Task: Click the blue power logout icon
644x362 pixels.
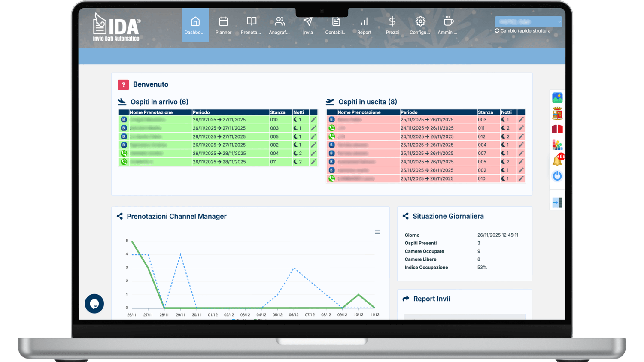Action: point(557,176)
